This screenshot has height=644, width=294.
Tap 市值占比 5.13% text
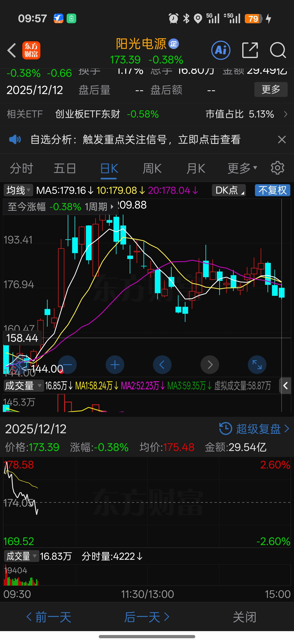pos(240,114)
